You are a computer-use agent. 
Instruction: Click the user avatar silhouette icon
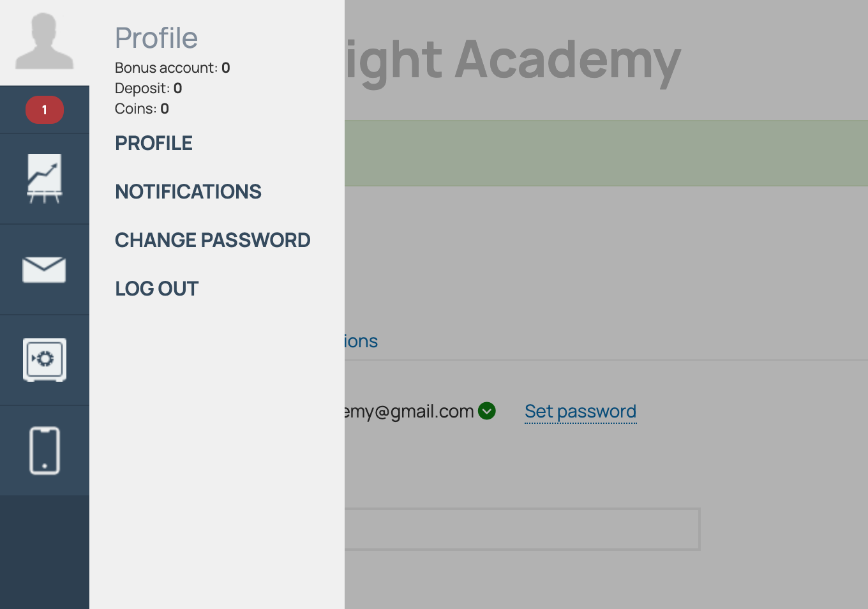pyautogui.click(x=44, y=41)
